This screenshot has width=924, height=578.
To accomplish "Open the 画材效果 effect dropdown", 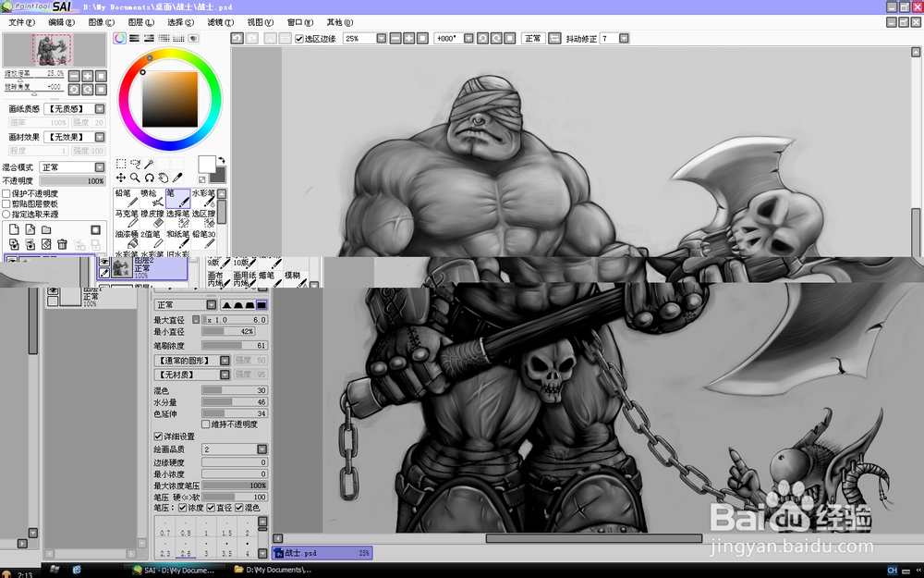I will click(x=100, y=137).
